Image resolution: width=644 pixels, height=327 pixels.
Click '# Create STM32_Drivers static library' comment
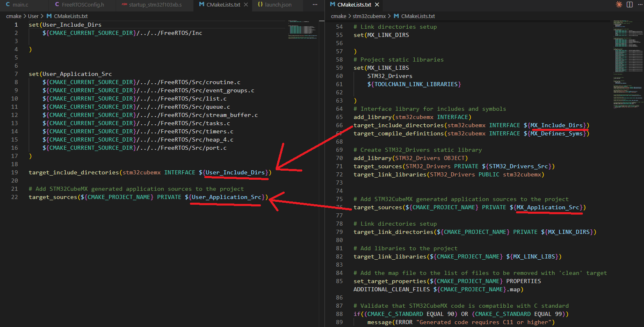coord(418,150)
